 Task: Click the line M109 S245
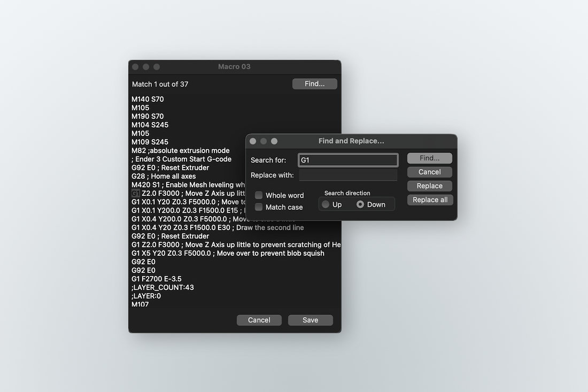[150, 142]
